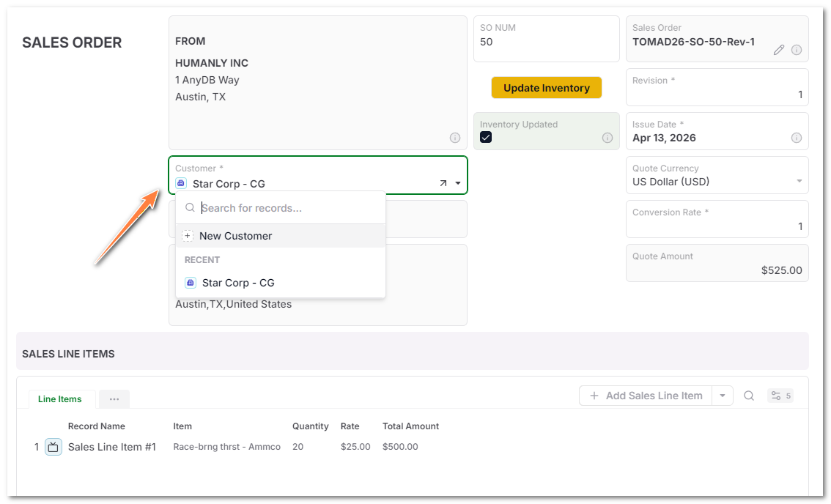Click Add Sales Line Item
The width and height of the screenshot is (831, 504).
(x=645, y=396)
